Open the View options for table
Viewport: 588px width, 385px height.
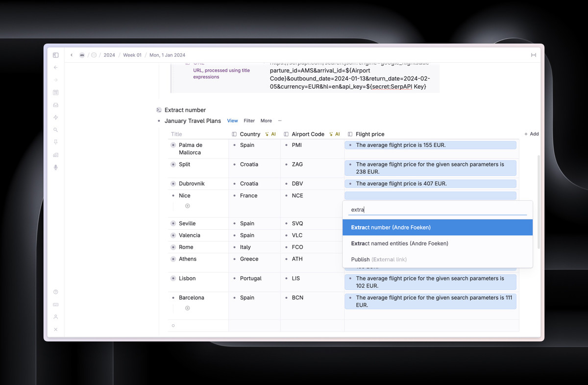pos(232,120)
